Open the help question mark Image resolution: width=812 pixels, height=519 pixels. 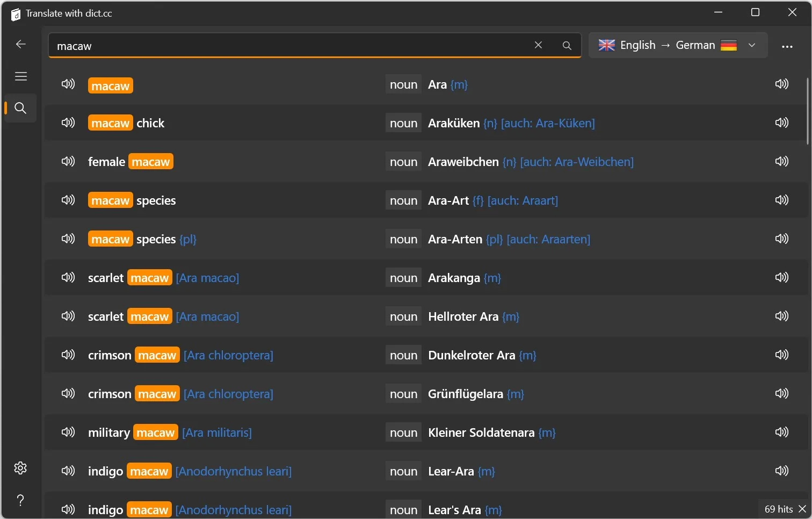click(20, 500)
